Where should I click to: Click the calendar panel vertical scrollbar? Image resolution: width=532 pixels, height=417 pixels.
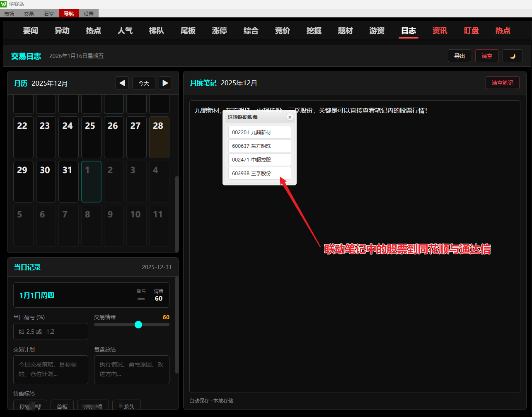click(177, 213)
